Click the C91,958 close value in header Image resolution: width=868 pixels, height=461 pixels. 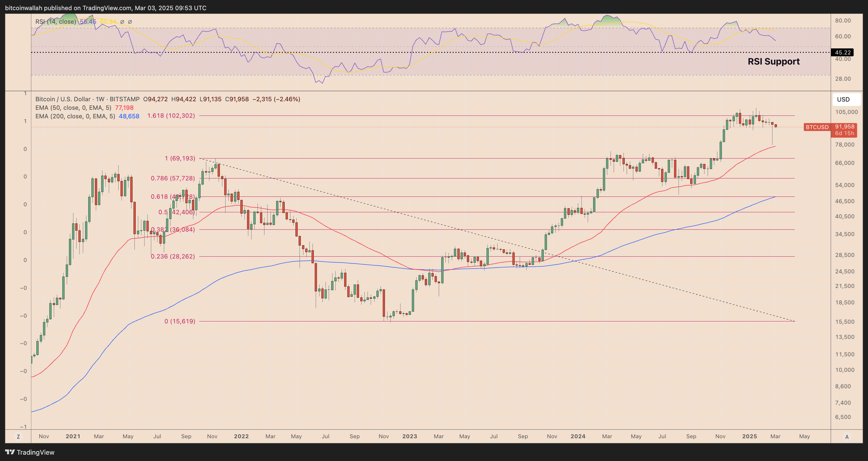pyautogui.click(x=237, y=99)
